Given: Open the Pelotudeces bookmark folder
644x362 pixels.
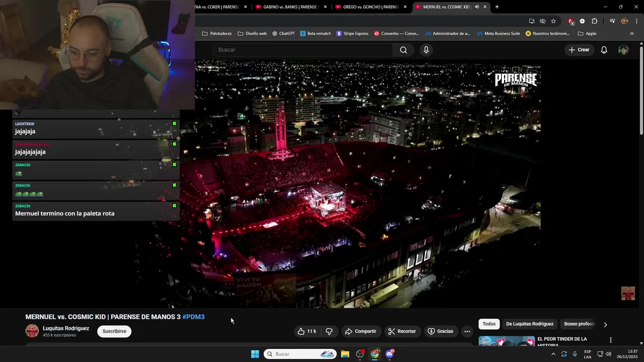Looking at the screenshot, I should [x=217, y=34].
